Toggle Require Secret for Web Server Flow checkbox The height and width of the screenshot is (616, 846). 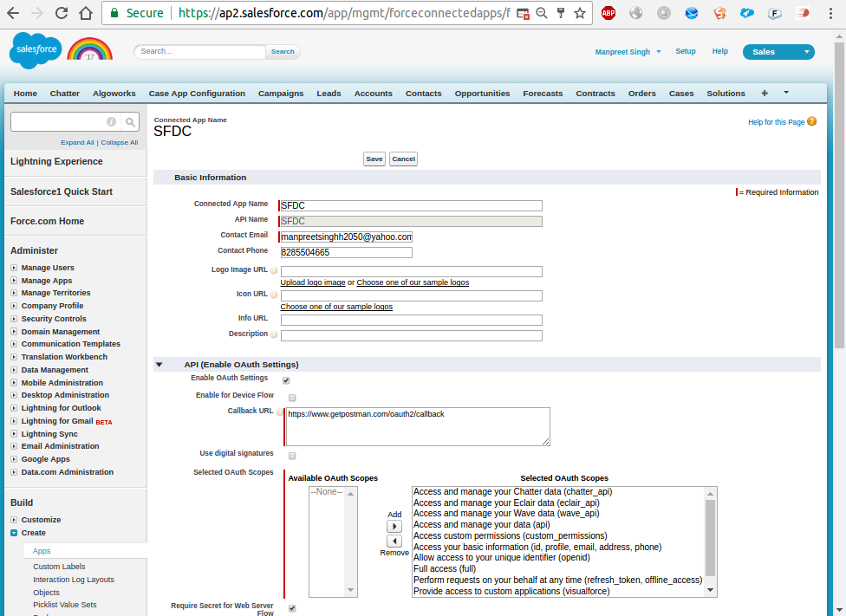[292, 608]
